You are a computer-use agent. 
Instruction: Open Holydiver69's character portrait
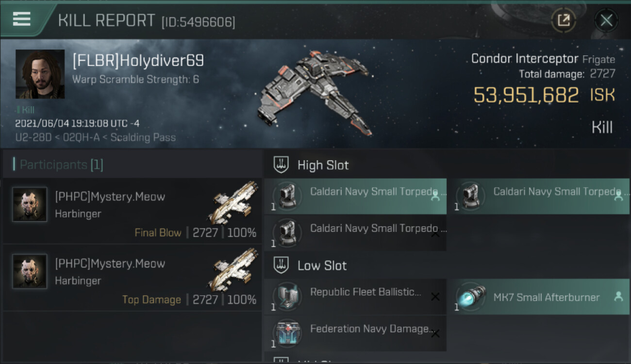(40, 74)
